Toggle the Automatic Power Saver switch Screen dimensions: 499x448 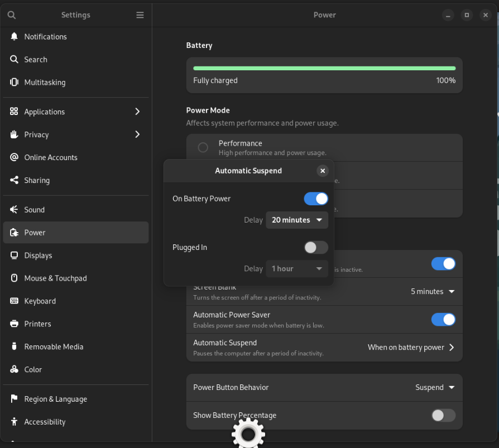(443, 320)
